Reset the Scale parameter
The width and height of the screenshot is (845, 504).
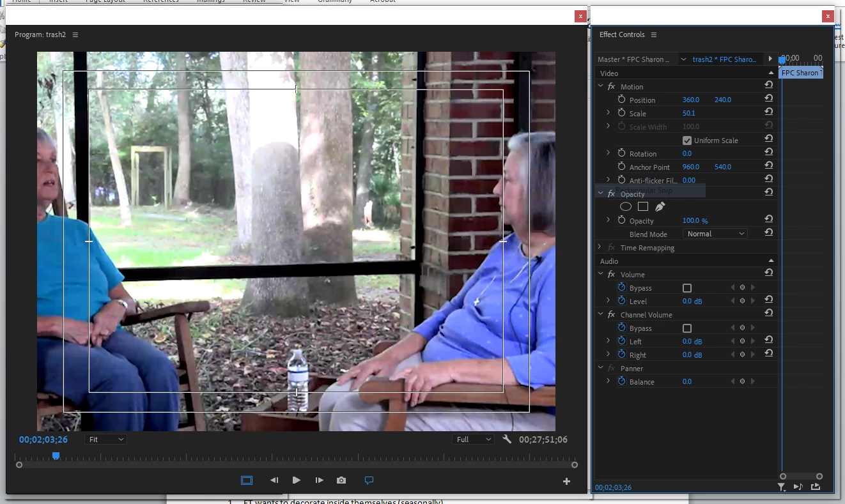(x=769, y=112)
